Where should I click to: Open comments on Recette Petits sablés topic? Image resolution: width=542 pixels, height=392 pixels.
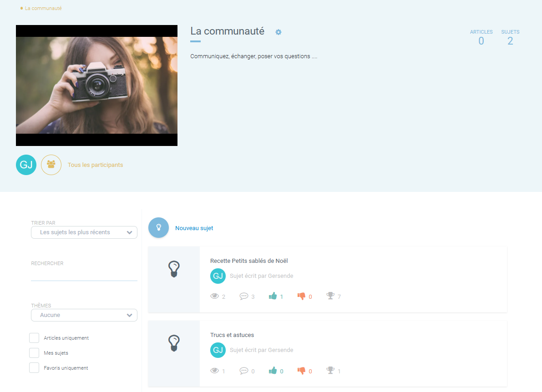point(244,296)
